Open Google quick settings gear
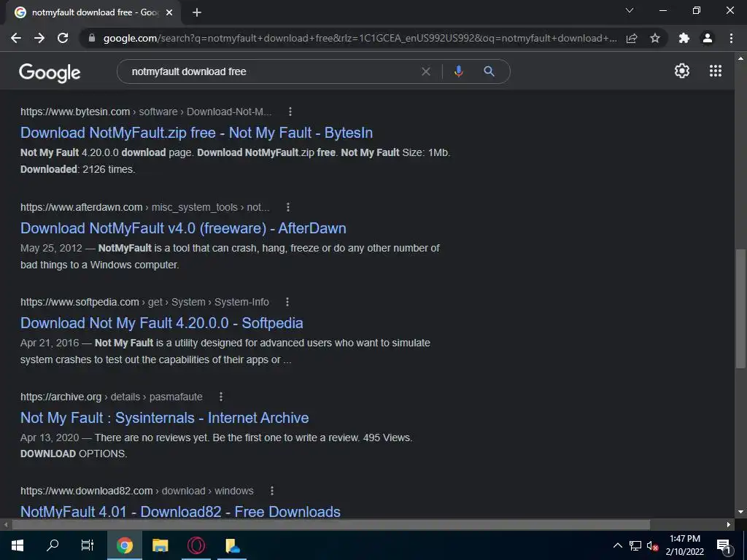Viewport: 747px width, 560px height. [682, 71]
